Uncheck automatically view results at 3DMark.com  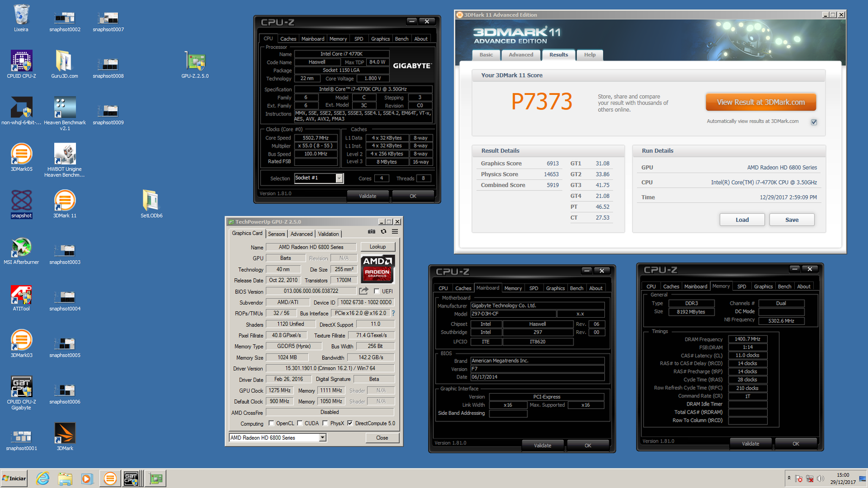(814, 122)
